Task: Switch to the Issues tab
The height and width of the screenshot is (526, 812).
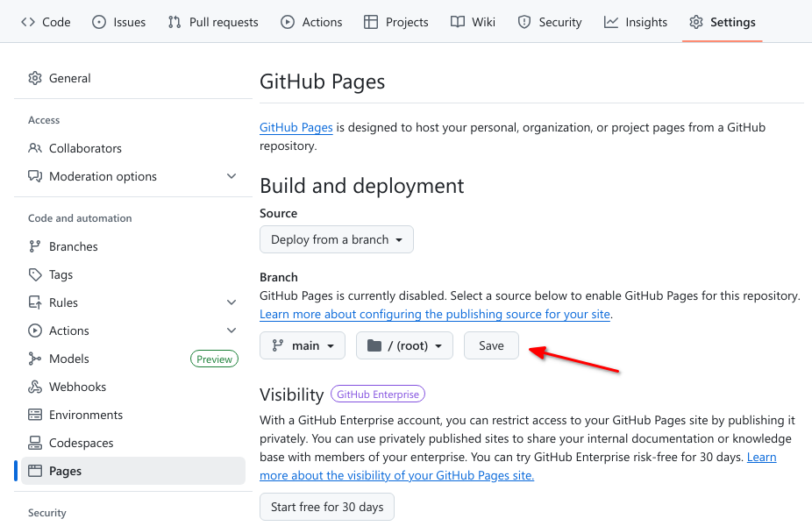Action: click(118, 22)
